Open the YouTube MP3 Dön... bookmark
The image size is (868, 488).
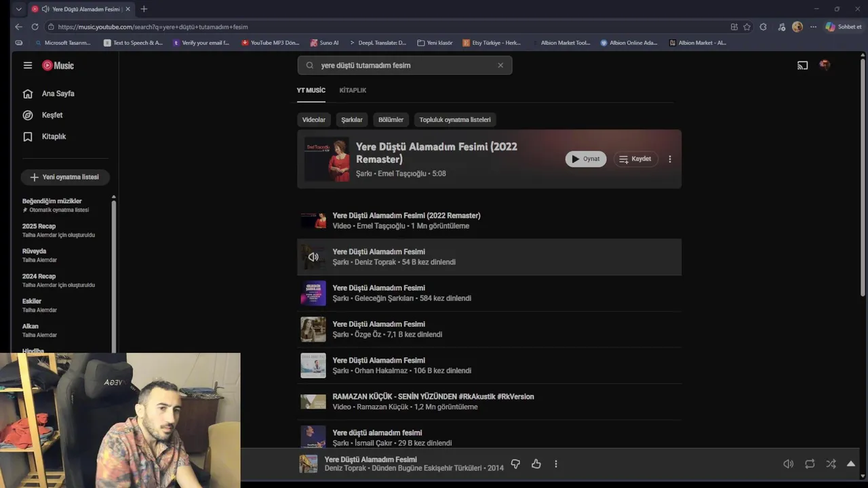[x=271, y=43]
